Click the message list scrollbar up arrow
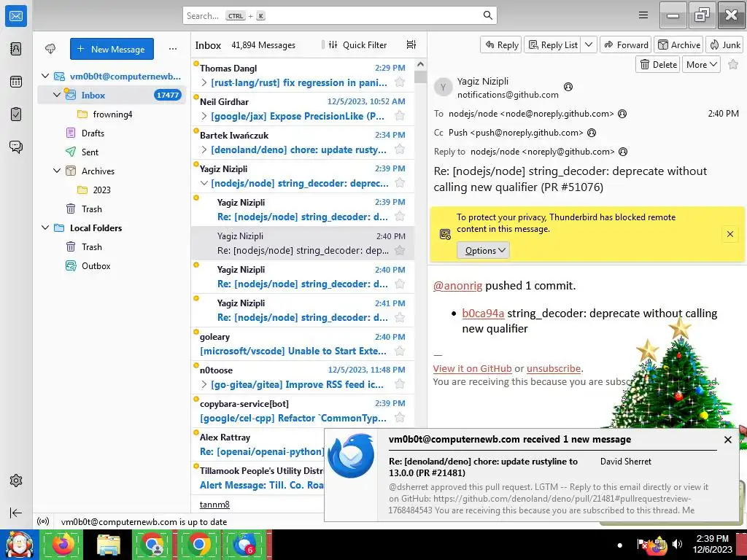 coord(420,64)
